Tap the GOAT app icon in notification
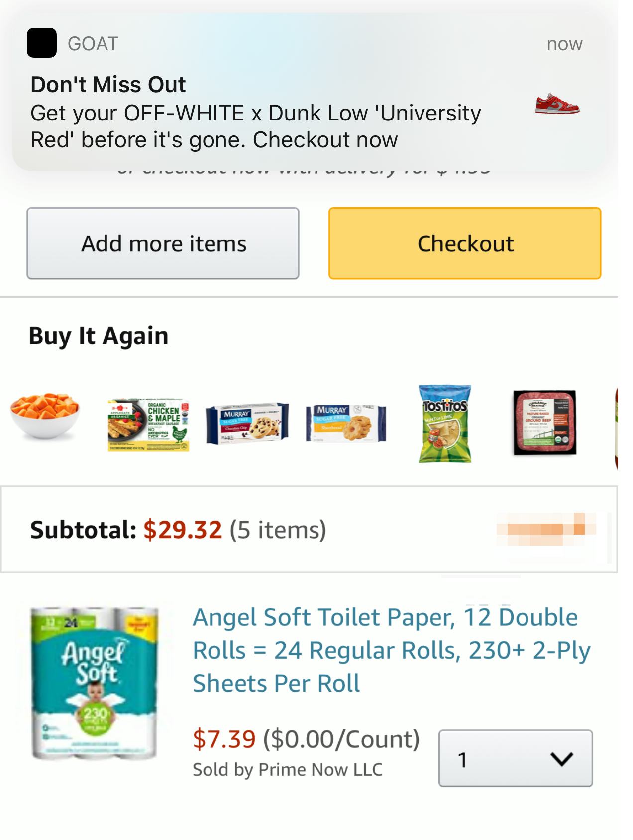 coord(42,43)
